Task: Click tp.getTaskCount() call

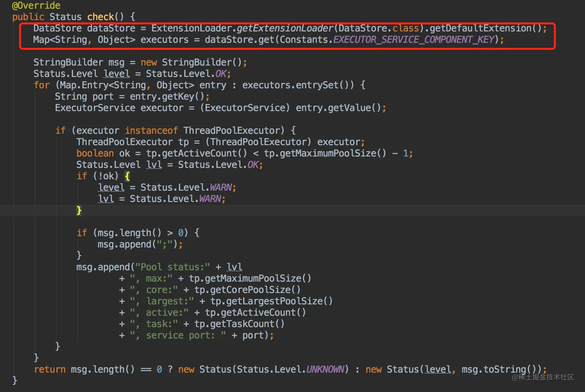Action: point(239,324)
